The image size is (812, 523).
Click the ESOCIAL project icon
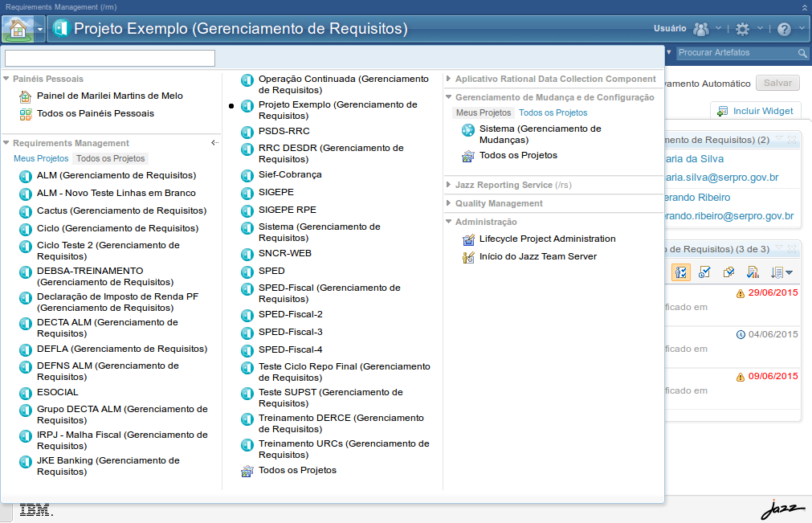pos(26,394)
